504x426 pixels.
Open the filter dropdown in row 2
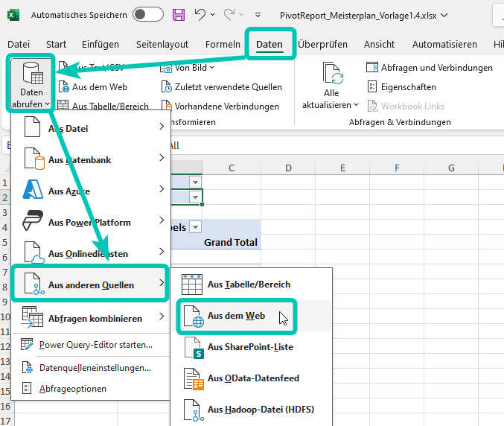coord(195,197)
